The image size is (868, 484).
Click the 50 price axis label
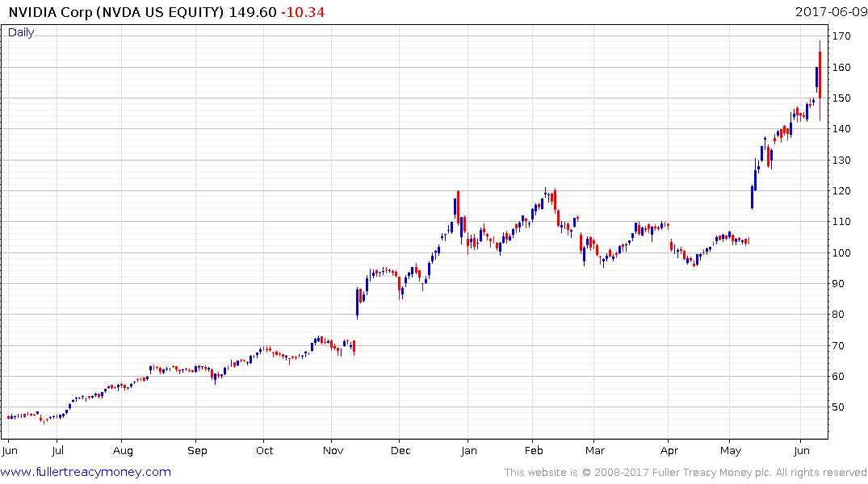pos(838,407)
